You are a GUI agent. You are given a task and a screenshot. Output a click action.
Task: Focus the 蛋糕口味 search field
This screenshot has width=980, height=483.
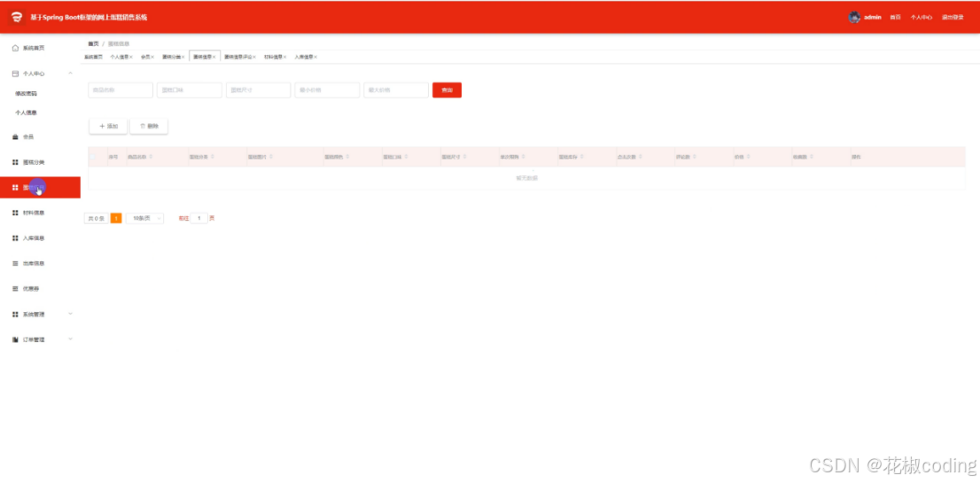point(190,90)
